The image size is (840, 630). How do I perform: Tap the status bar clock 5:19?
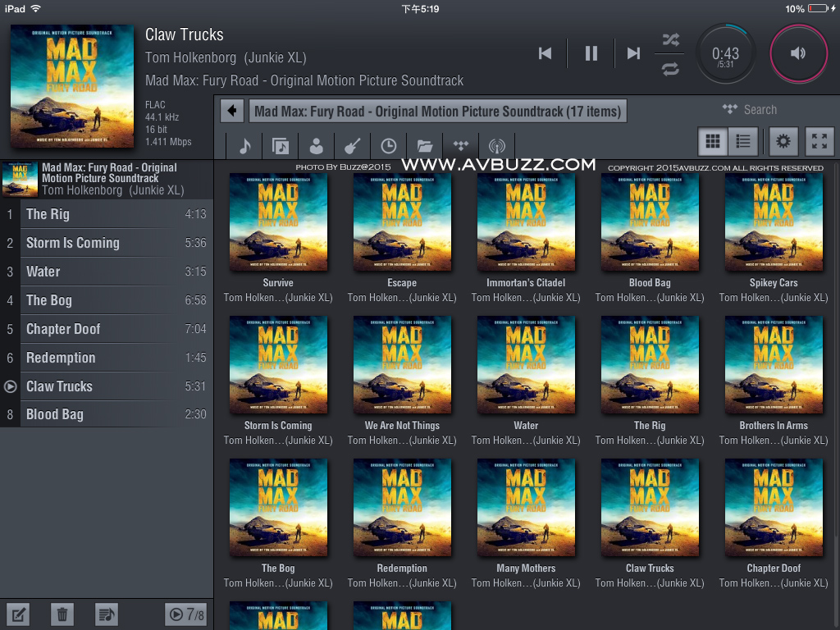tap(420, 8)
